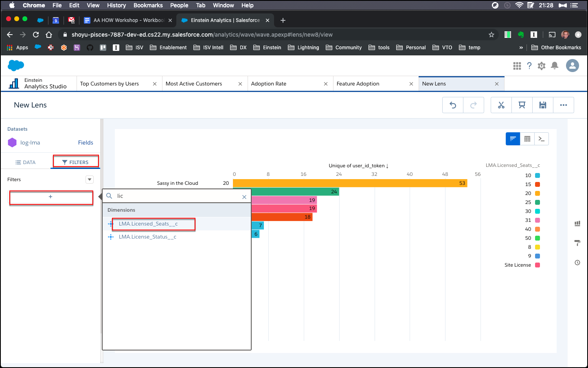Save the lens with floppy disk icon

(x=543, y=105)
